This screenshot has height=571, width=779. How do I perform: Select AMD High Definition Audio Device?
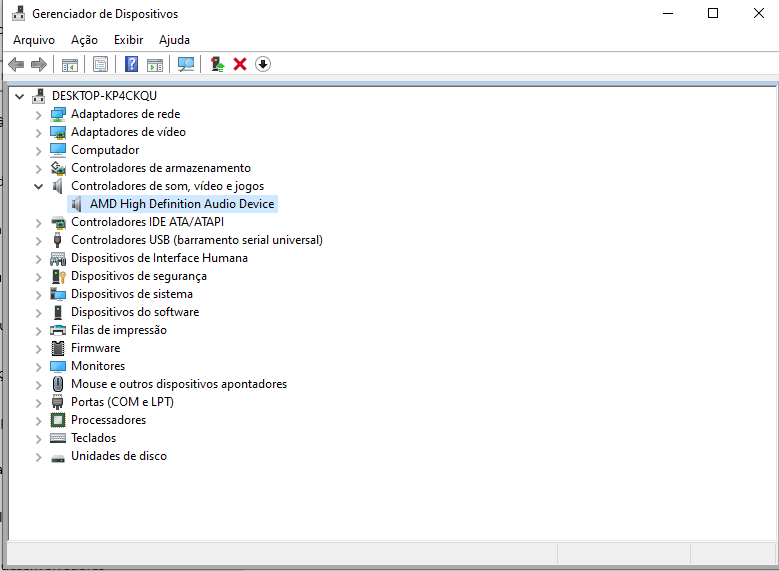coord(182,204)
